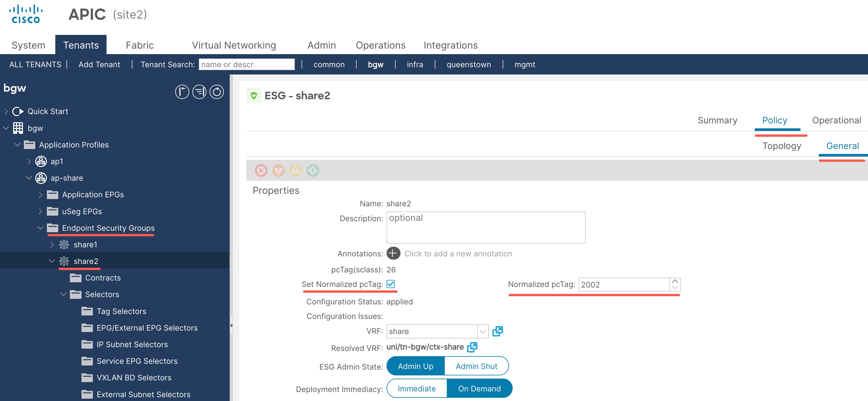The image size is (868, 401).
Task: Collapse Endpoint Security Groups node
Action: 40,228
